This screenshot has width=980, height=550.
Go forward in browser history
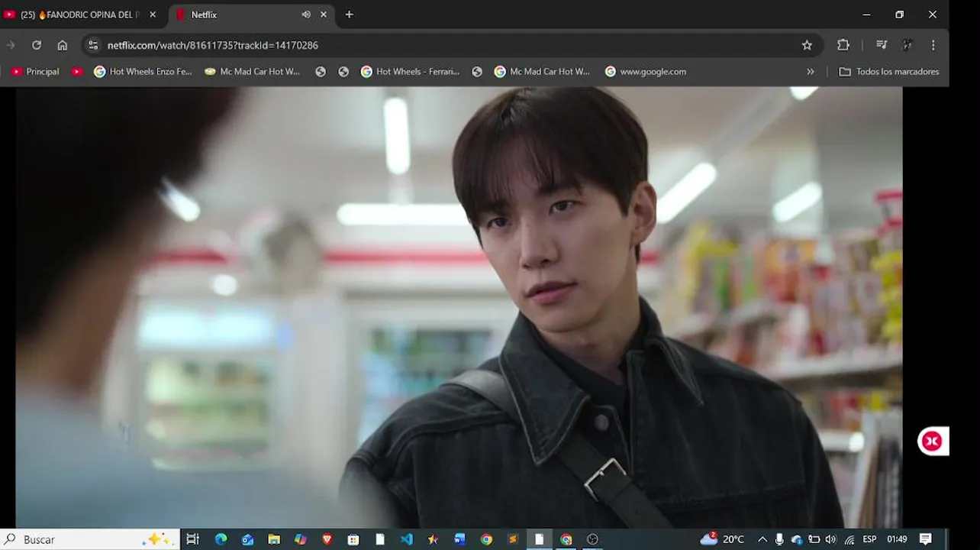[x=11, y=45]
